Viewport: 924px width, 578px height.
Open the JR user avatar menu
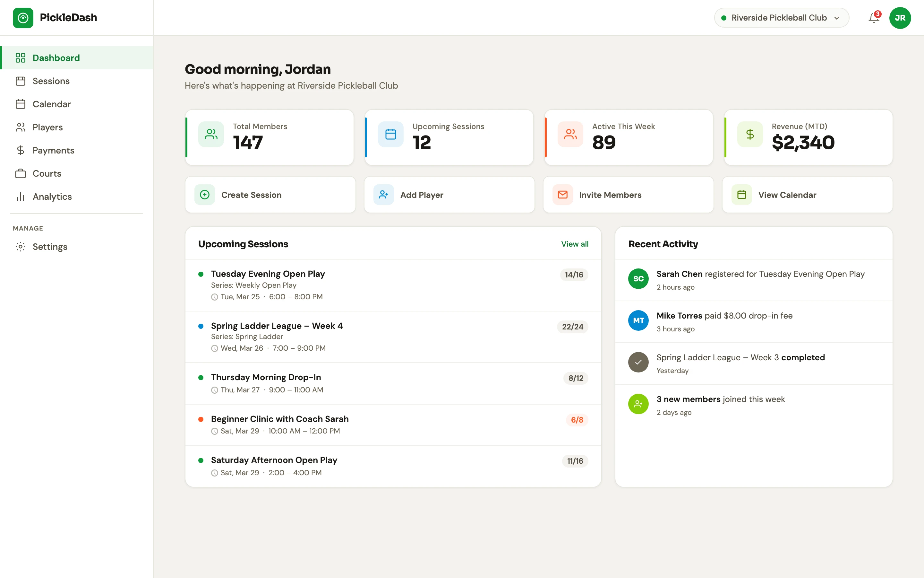click(900, 18)
